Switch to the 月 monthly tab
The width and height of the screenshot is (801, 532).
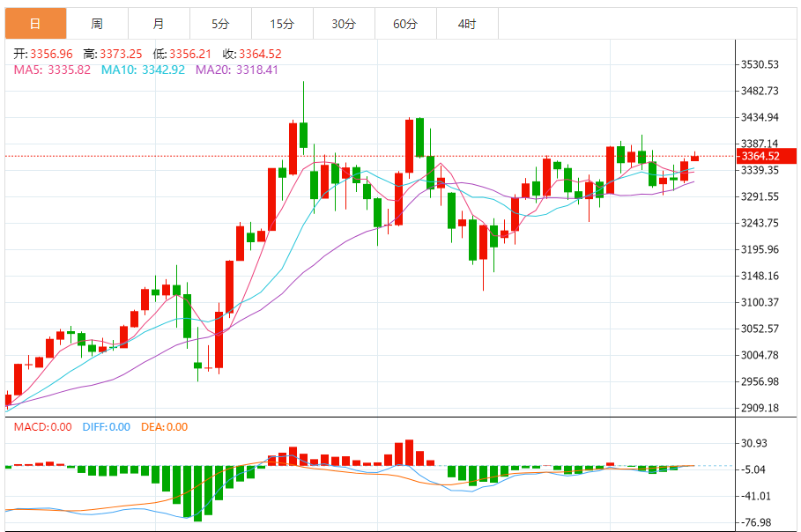tap(159, 24)
